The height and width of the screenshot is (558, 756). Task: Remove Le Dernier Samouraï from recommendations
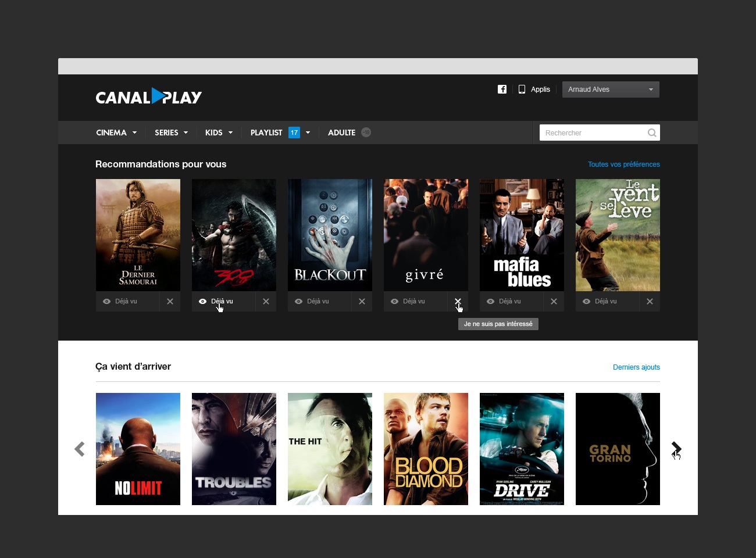170,302
